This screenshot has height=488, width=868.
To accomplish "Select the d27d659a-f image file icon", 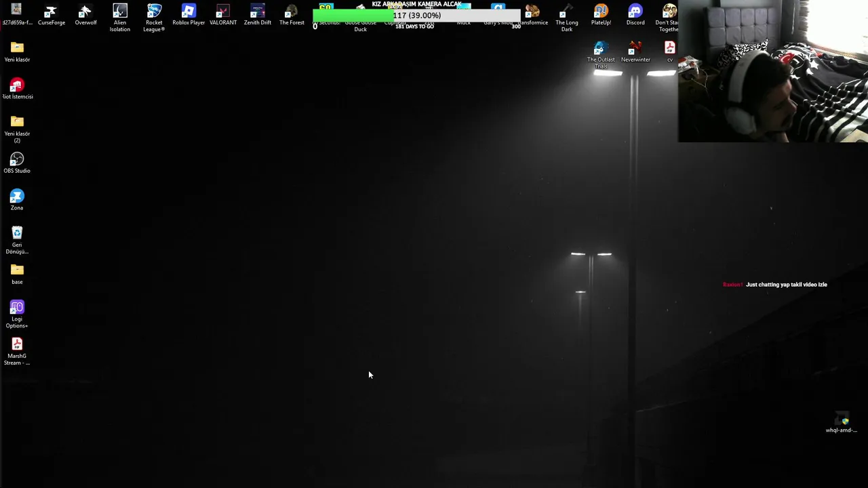I will (x=16, y=15).
